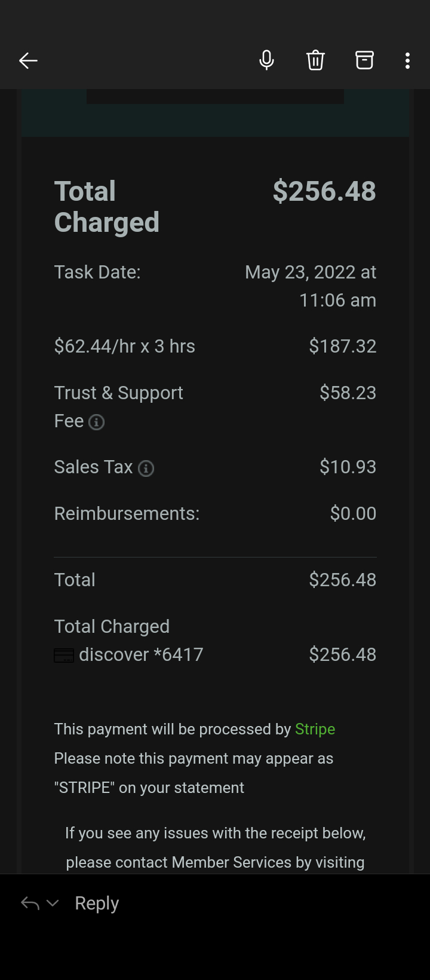This screenshot has width=430, height=980.
Task: Select the $187.32 hourly charge amount
Action: click(x=342, y=346)
